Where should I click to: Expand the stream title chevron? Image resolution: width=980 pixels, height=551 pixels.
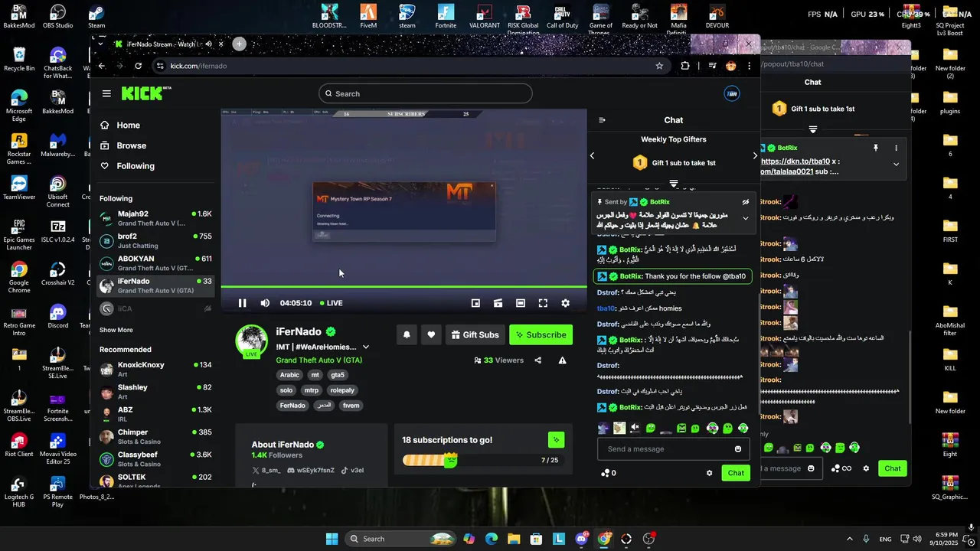point(366,347)
